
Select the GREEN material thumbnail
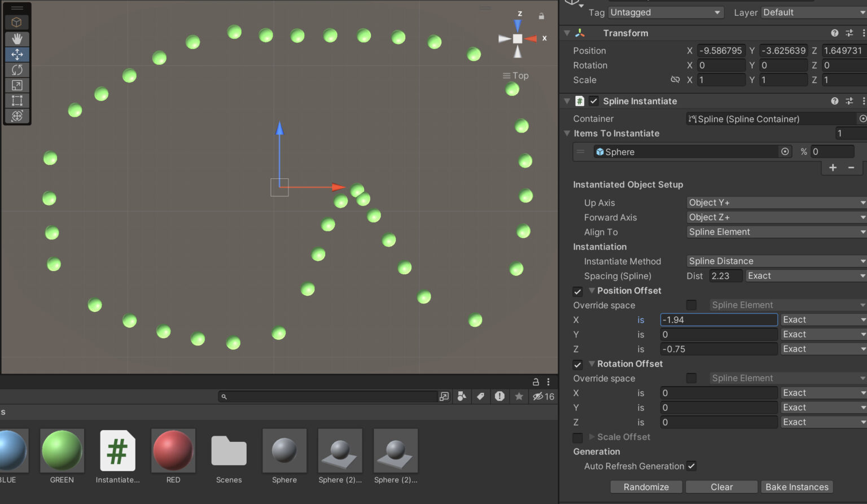tap(62, 452)
